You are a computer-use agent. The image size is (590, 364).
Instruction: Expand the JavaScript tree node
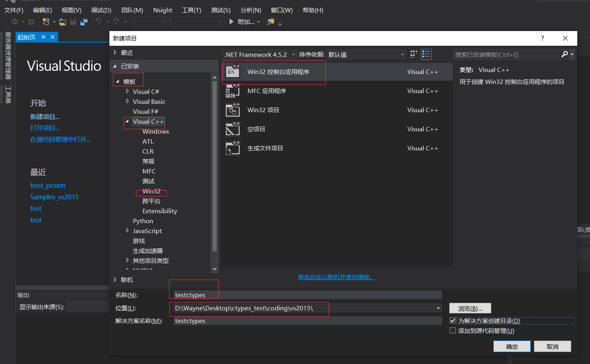point(127,231)
